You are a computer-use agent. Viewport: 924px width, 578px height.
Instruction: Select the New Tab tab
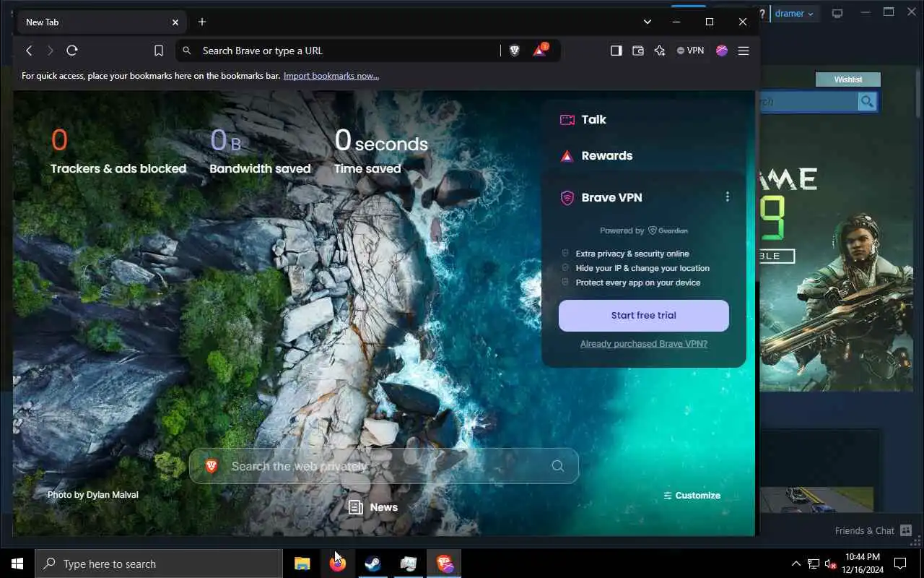point(100,22)
